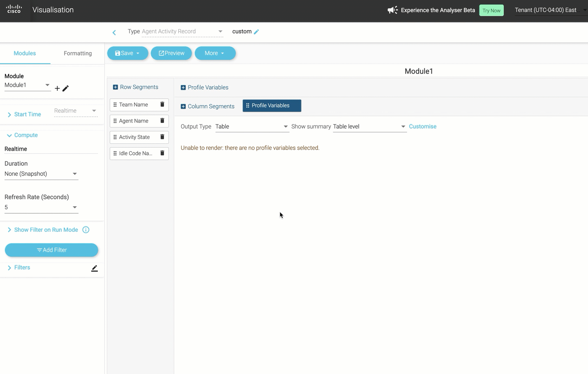The height and width of the screenshot is (374, 588).
Task: Add a new module with plus icon
Action: click(x=57, y=88)
